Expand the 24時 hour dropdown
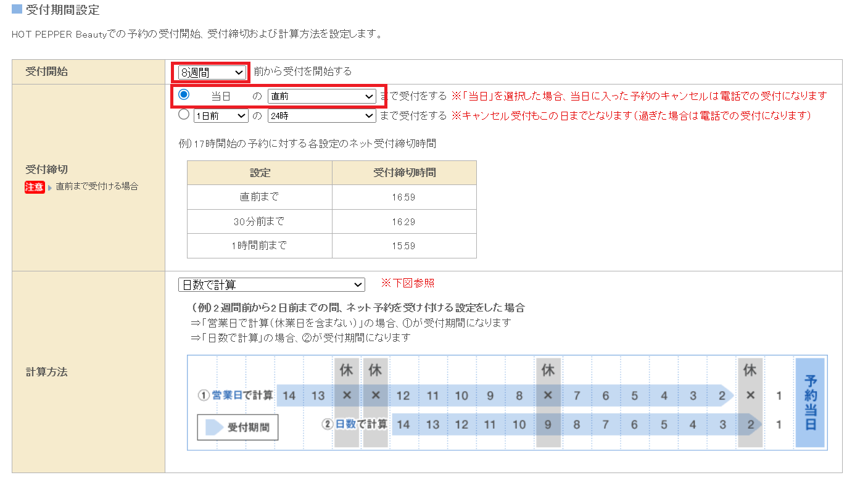Viewport: 868px width, 483px height. tap(321, 115)
